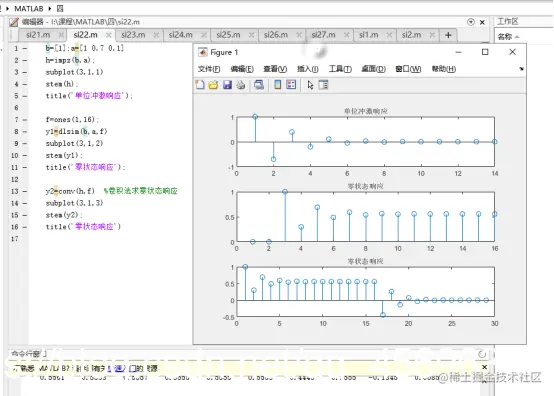Add a new editor tab with plus button
Image resolution: width=554 pixels, height=396 pixels.
click(x=448, y=35)
